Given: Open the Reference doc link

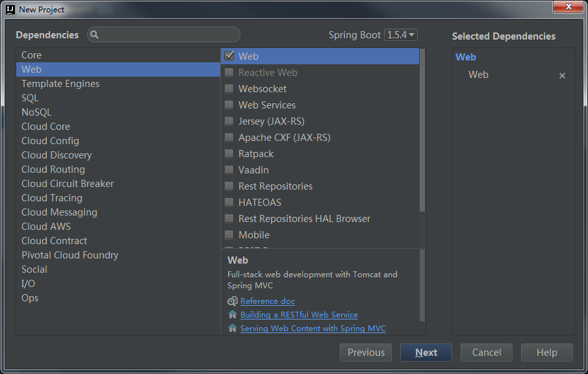Looking at the screenshot, I should coord(268,301).
